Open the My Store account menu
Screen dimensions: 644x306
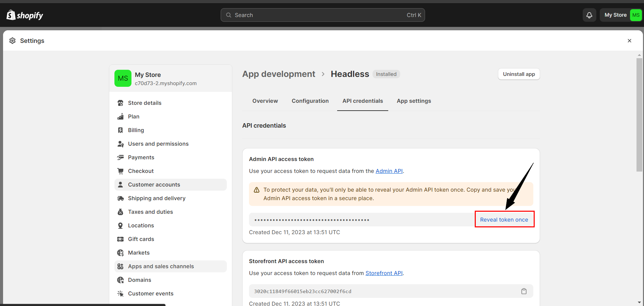[x=621, y=15]
